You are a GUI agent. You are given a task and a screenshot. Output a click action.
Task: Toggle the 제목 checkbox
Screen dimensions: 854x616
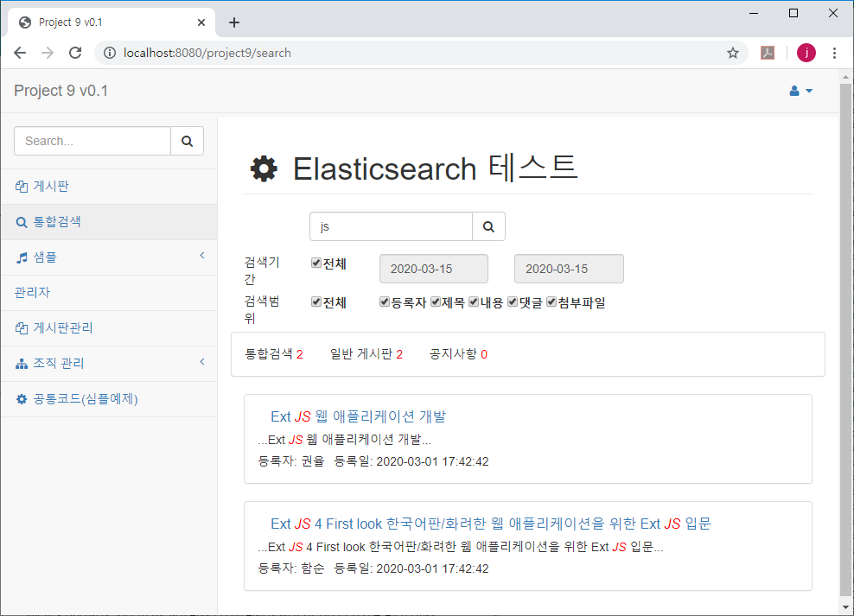(435, 302)
